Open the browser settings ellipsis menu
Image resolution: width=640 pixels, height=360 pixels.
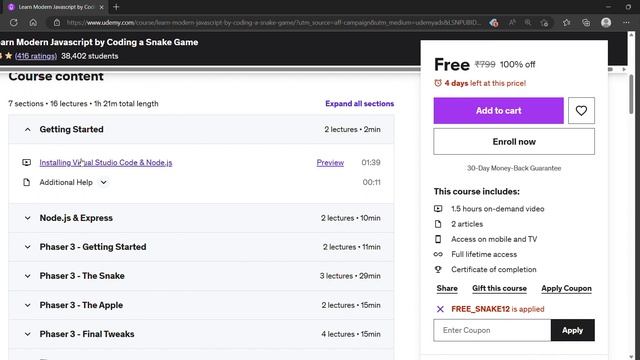[626, 22]
